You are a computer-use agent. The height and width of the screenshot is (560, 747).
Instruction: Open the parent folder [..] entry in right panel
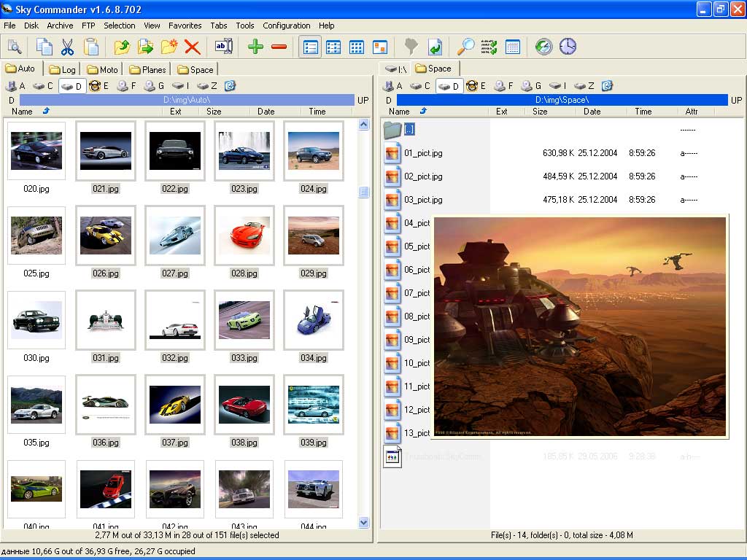pos(410,130)
